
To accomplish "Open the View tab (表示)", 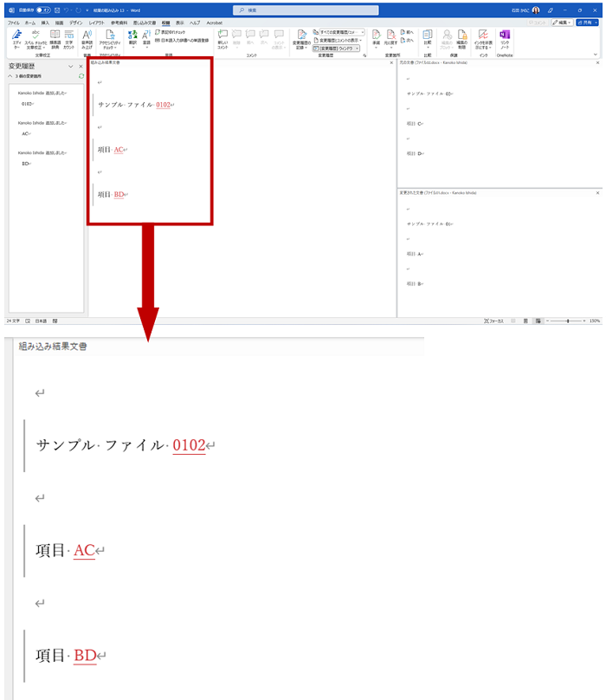I will coord(179,23).
